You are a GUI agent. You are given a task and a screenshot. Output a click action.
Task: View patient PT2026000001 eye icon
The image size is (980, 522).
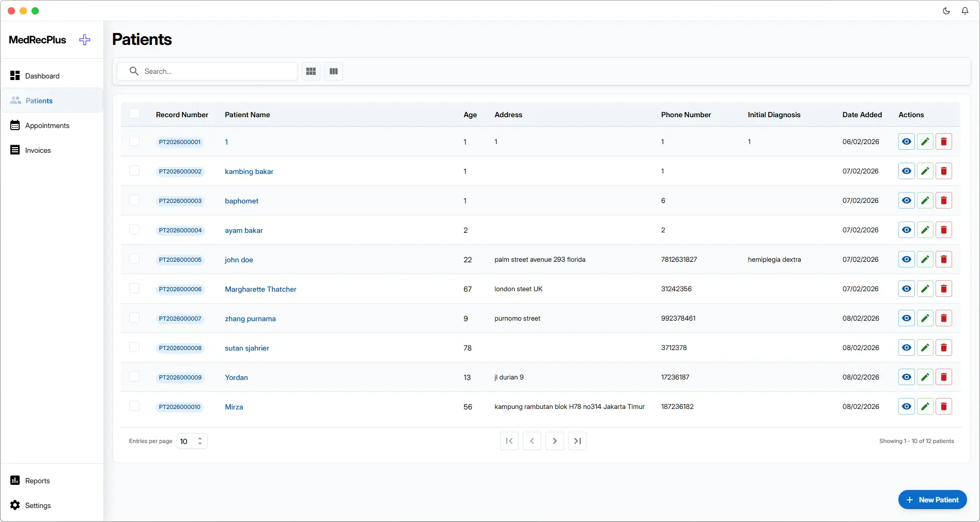pyautogui.click(x=907, y=141)
